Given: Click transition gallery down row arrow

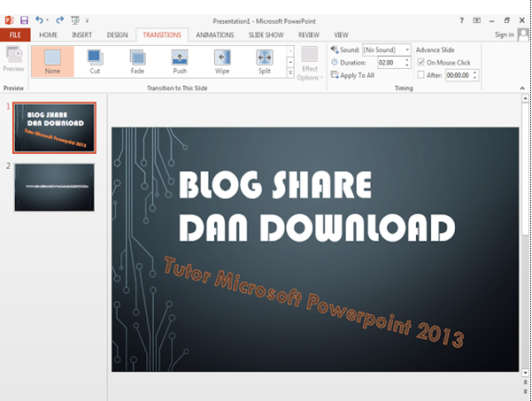Looking at the screenshot, I should pos(290,63).
